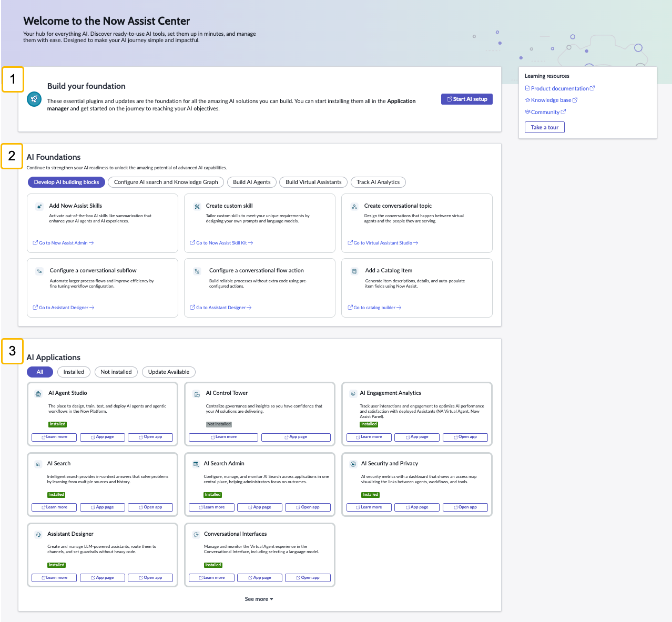Filter applications by Installed

click(x=74, y=372)
